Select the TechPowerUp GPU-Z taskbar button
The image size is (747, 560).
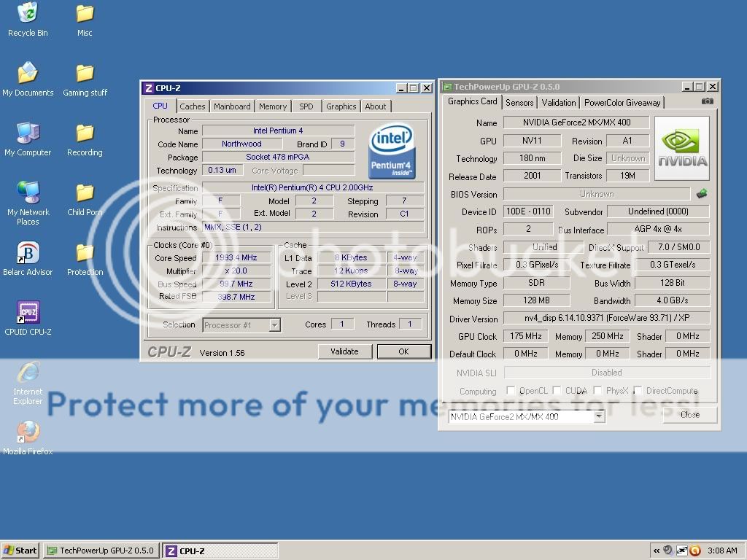(x=100, y=551)
